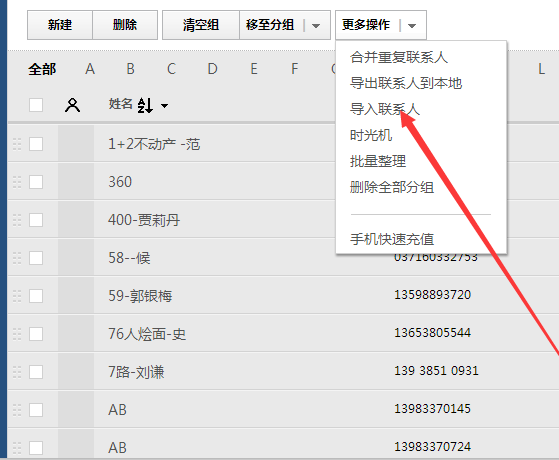559x460 pixels.
Task: Open contact 1+2不动产 -范
Action: [154, 144]
